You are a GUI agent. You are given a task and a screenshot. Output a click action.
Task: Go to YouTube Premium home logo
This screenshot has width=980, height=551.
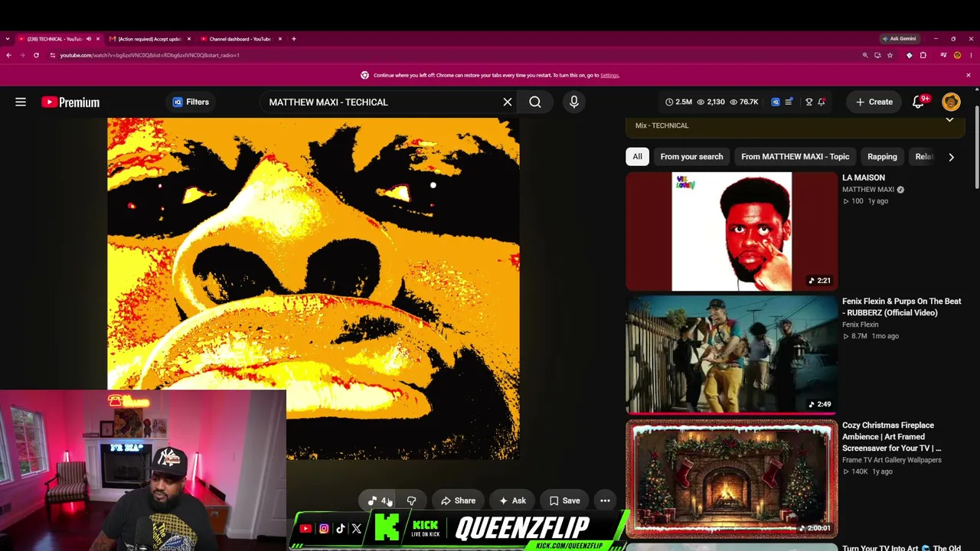70,102
